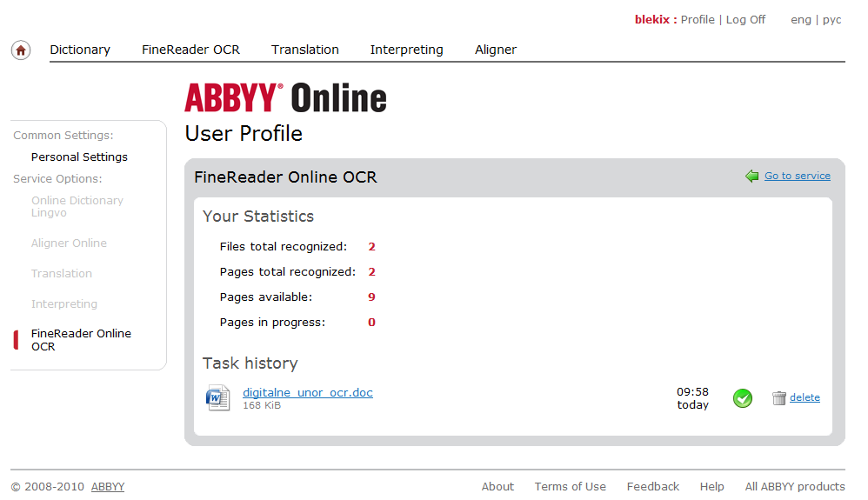Open the Dictionary menu item
Screen dimensions: 868x500
coord(80,50)
